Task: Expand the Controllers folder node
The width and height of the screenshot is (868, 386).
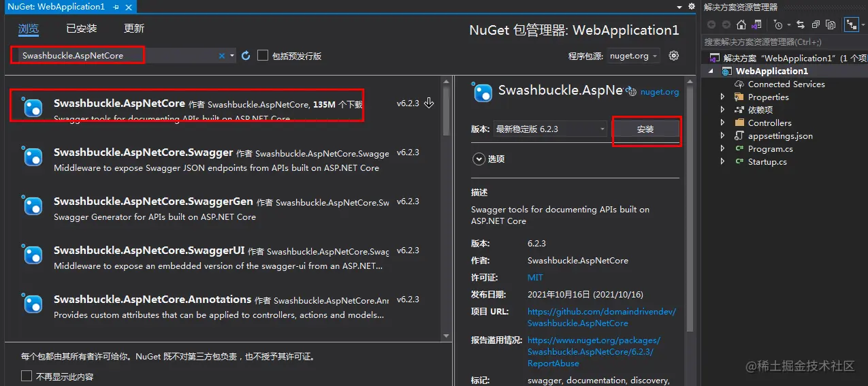Action: [722, 123]
